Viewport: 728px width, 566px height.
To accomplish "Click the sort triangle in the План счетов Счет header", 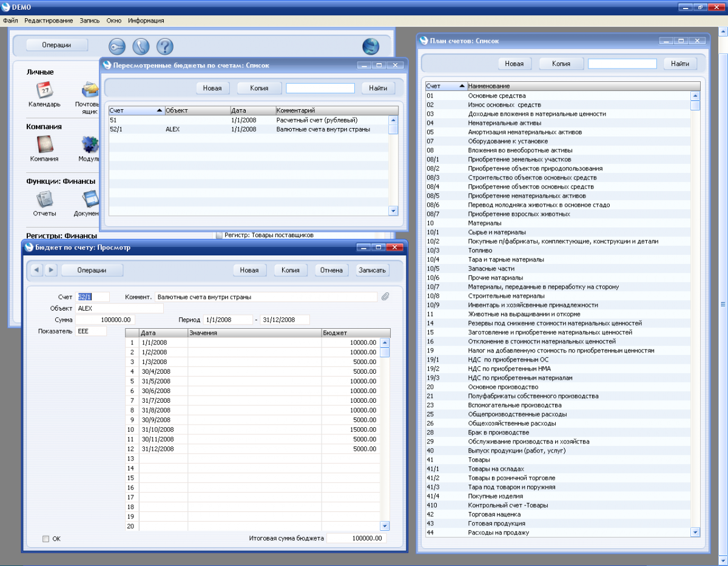I will [x=462, y=86].
